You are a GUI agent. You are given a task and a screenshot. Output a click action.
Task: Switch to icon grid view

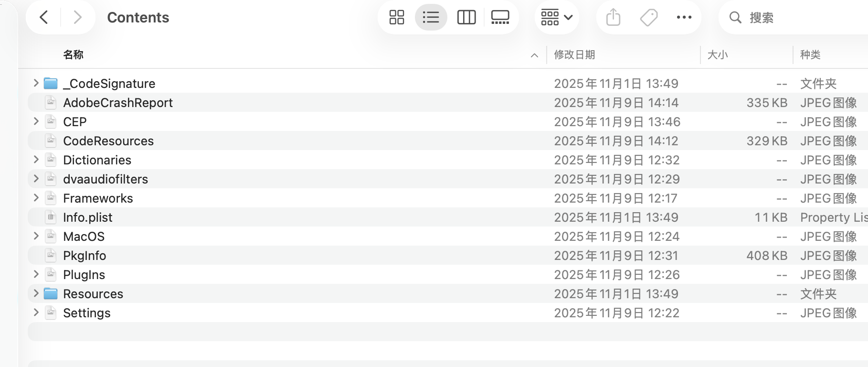[397, 18]
